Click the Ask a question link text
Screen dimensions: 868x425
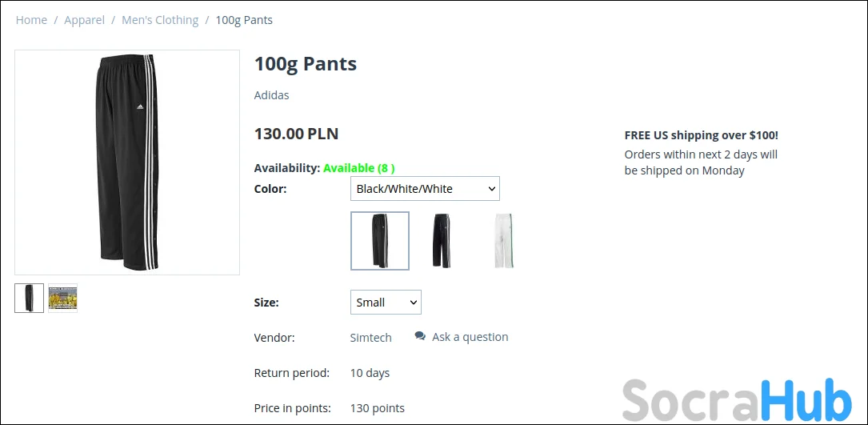(470, 337)
